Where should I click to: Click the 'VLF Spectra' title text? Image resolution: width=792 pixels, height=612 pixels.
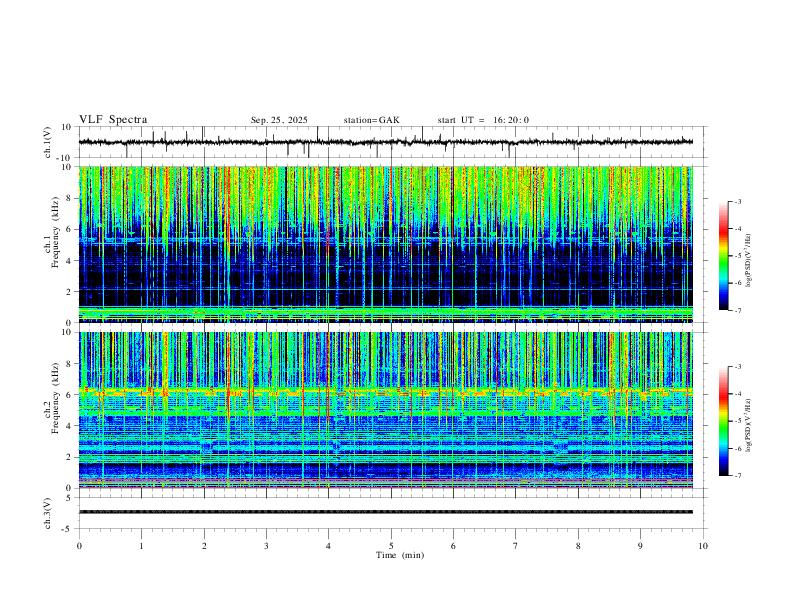click(x=113, y=120)
